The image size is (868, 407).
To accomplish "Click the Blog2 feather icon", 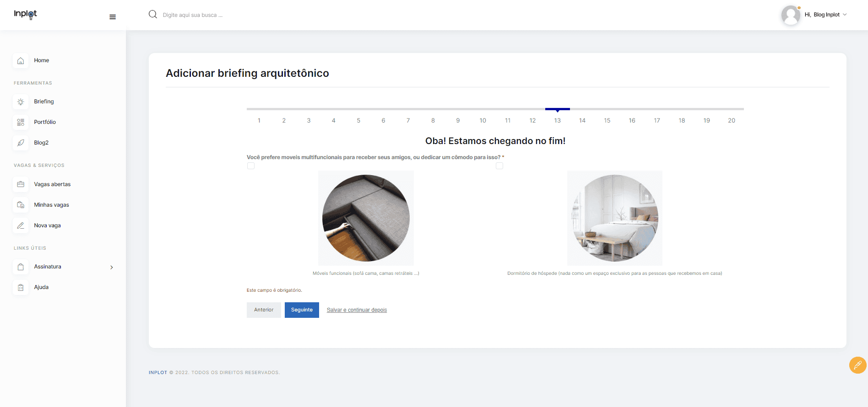I will tap(21, 143).
